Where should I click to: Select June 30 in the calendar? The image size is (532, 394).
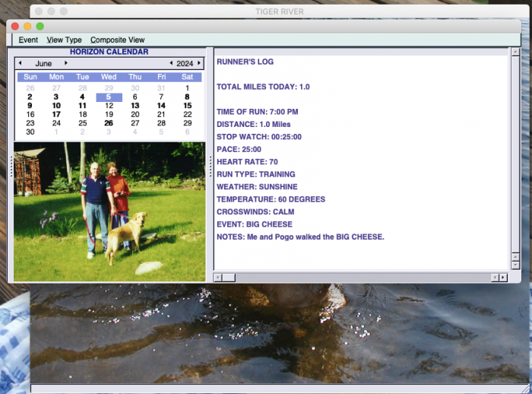[x=30, y=132]
